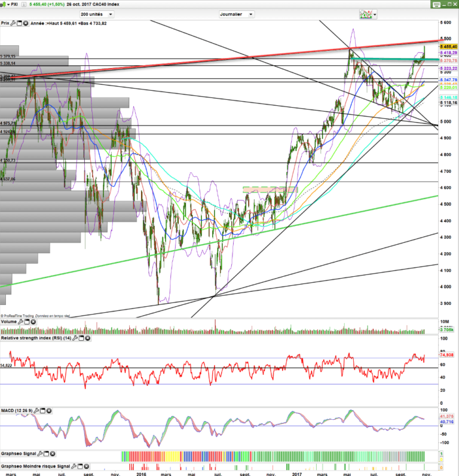
Task: Close the Volume indicator panel
Action: coord(33,322)
